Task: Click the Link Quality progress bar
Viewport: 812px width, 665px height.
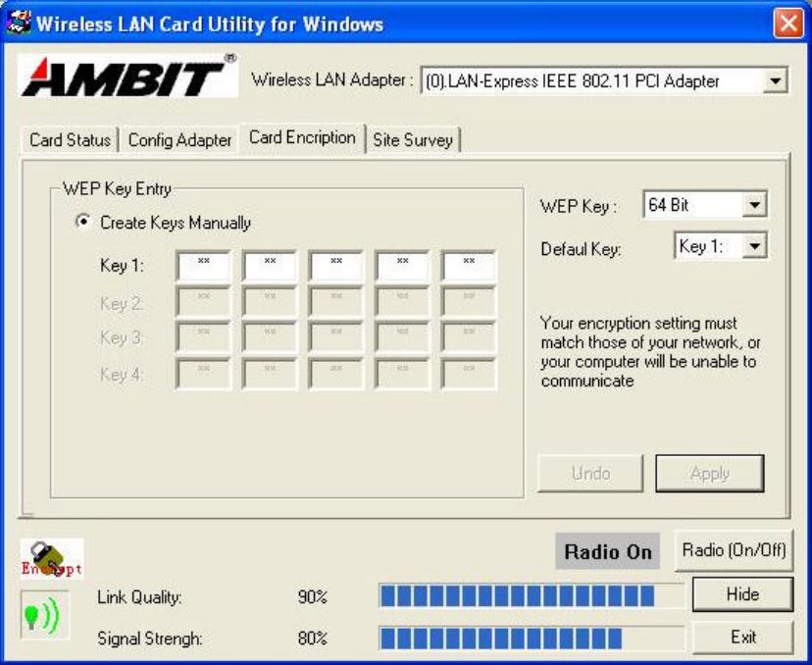Action: [x=533, y=595]
